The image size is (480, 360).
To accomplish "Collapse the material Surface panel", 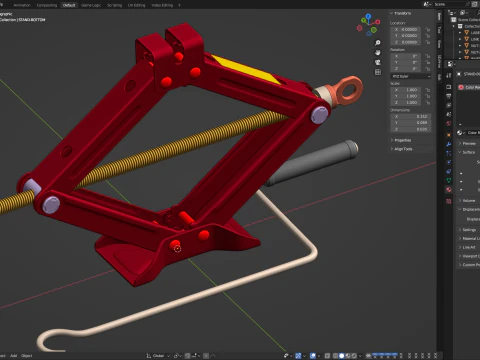I will pos(467,152).
